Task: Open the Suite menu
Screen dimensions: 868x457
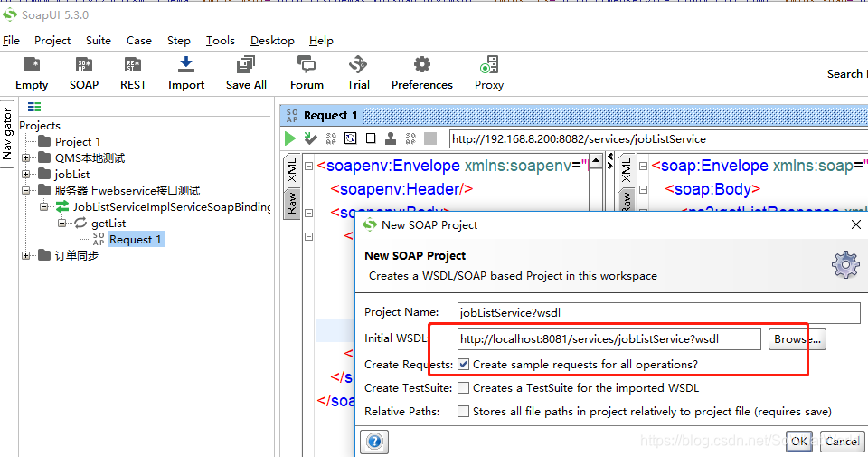Action: click(x=99, y=41)
